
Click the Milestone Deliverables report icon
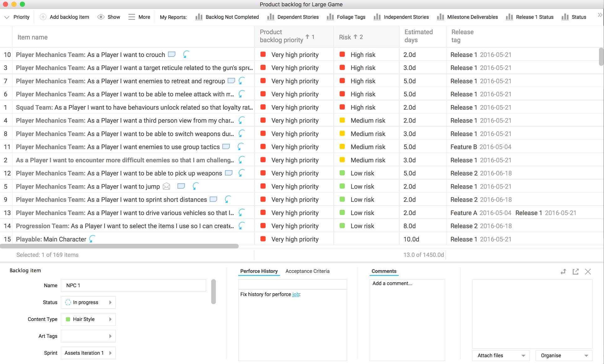coord(440,17)
